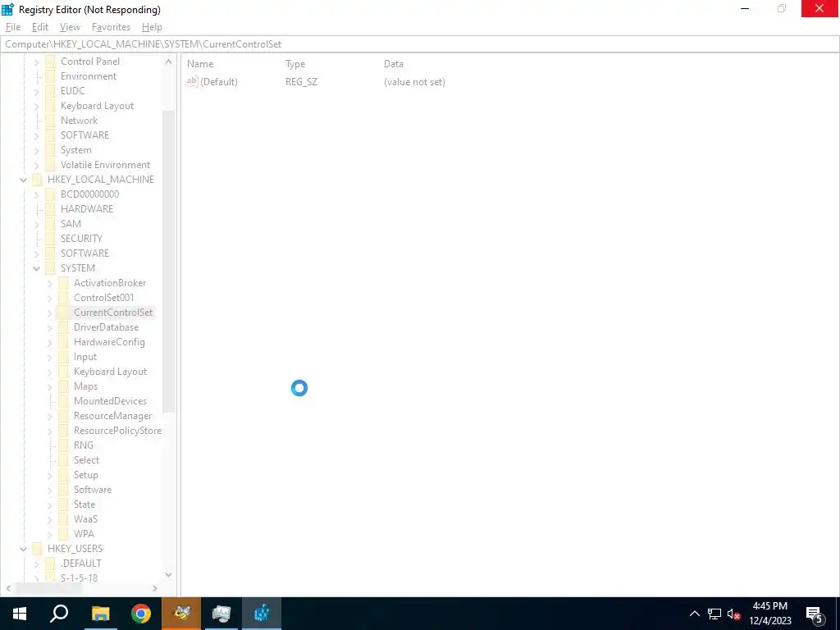
Task: Click the Environment folder icon
Action: [x=50, y=76]
